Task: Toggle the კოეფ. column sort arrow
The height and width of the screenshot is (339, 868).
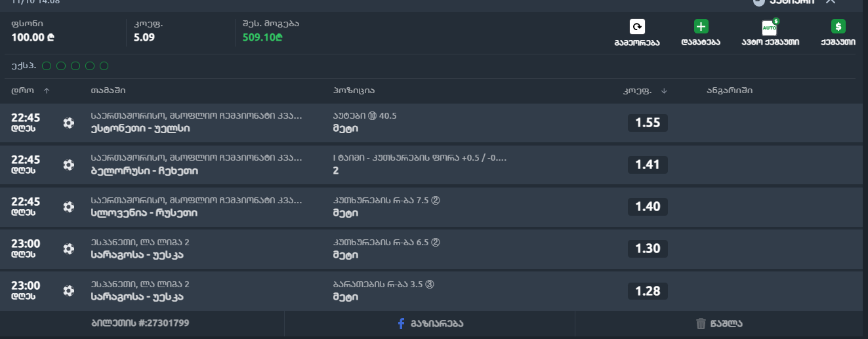Action: pyautogui.click(x=664, y=90)
